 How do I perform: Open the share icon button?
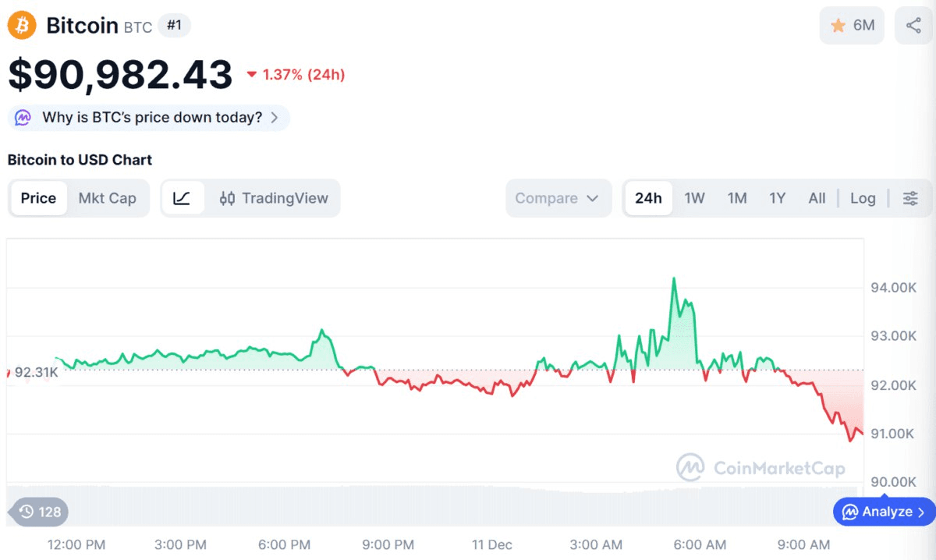913,26
